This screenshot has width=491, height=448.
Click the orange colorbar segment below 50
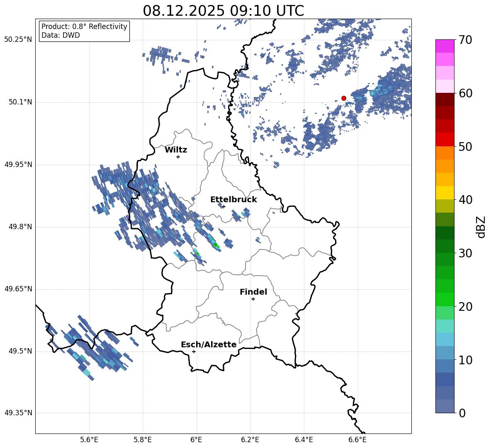[x=445, y=153]
